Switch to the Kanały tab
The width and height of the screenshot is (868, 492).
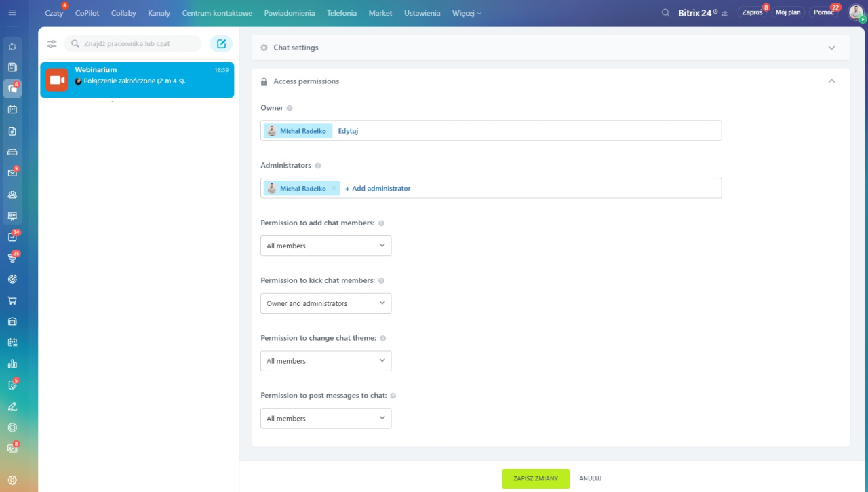coord(159,13)
